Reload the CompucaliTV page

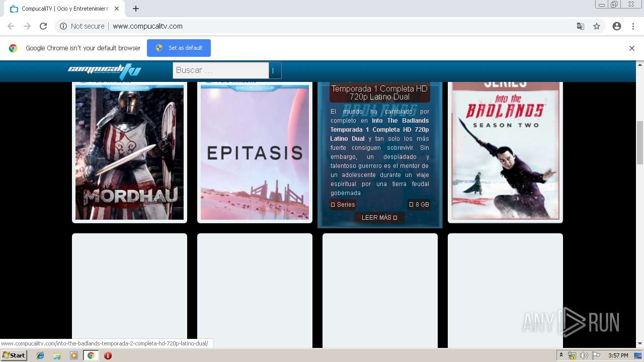(43, 26)
